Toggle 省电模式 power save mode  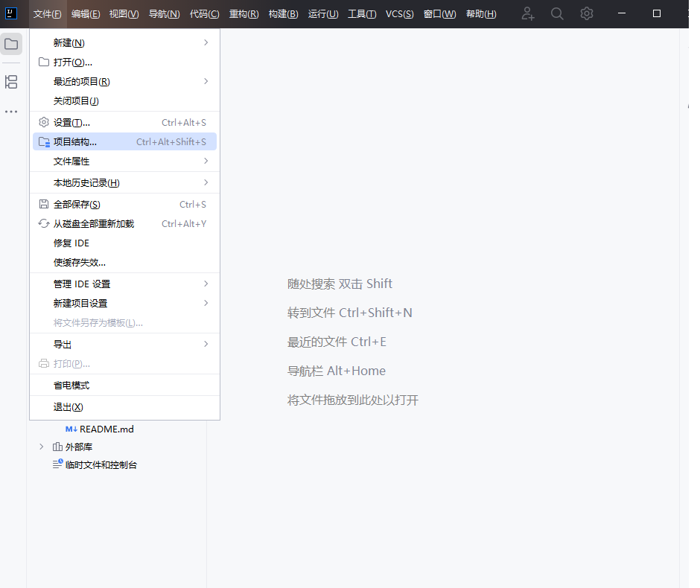point(71,386)
